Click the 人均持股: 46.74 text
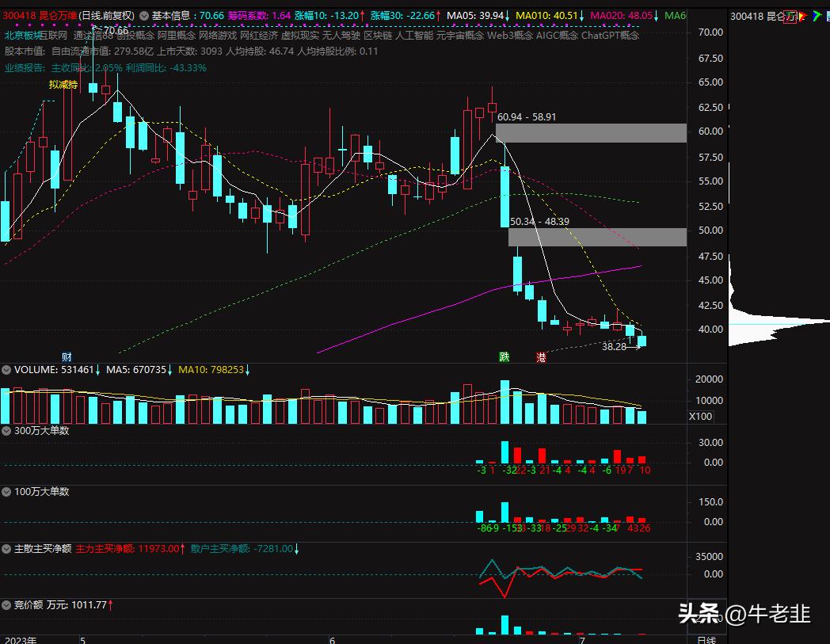 [x=260, y=51]
